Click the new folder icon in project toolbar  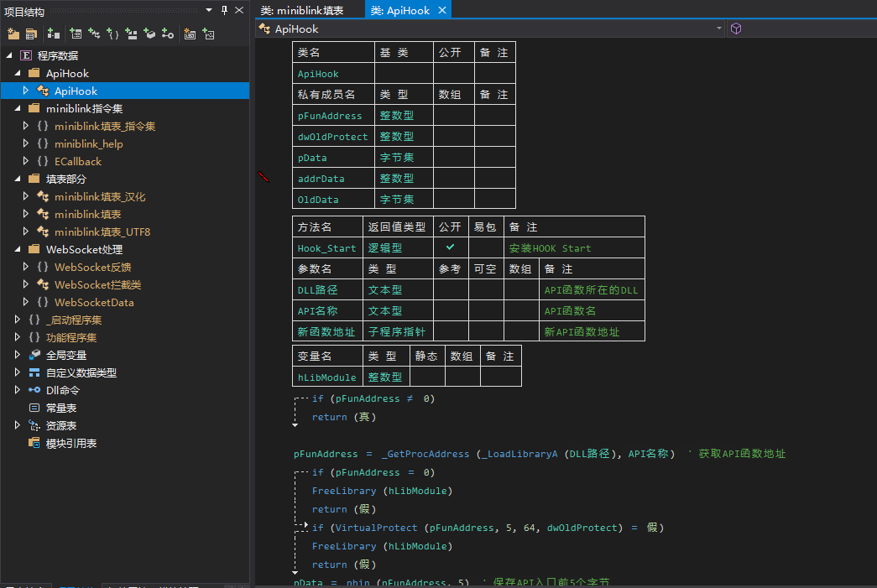tap(13, 34)
